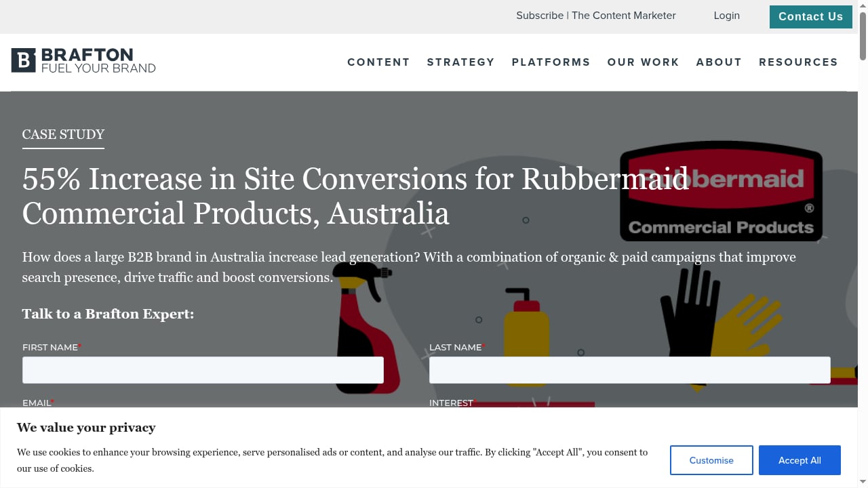This screenshot has width=868, height=488.
Task: Open the Our Work menu
Action: coord(643,62)
